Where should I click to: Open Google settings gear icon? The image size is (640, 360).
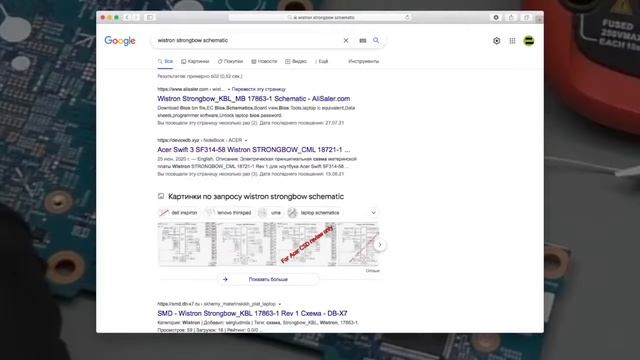496,41
